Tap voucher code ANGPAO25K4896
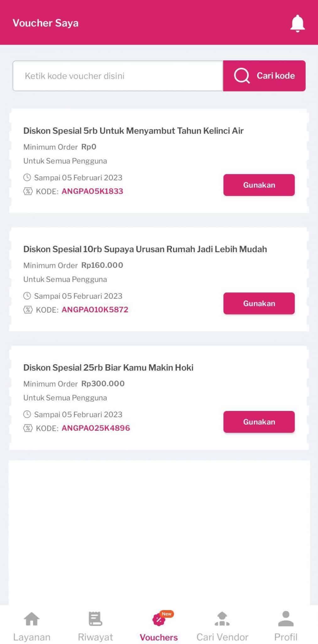This screenshot has width=318, height=644. pyautogui.click(x=96, y=428)
